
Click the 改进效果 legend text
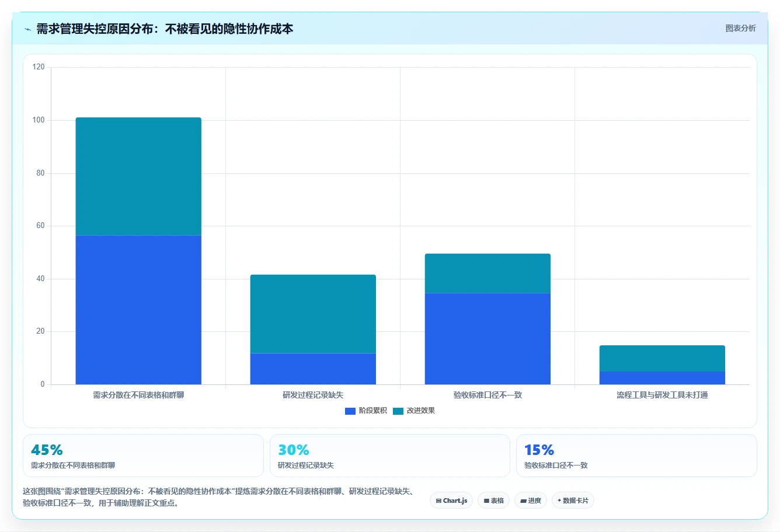420,411
